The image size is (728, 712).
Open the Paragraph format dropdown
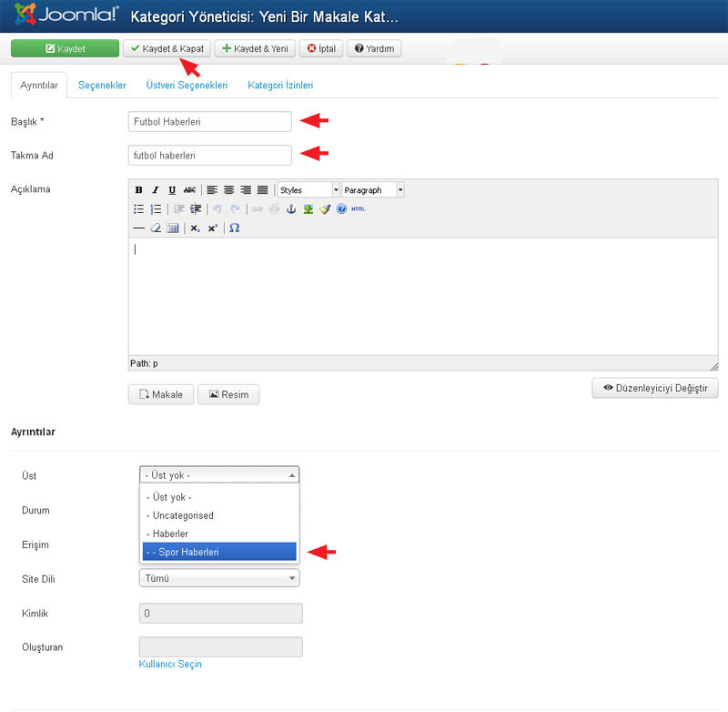pos(373,190)
